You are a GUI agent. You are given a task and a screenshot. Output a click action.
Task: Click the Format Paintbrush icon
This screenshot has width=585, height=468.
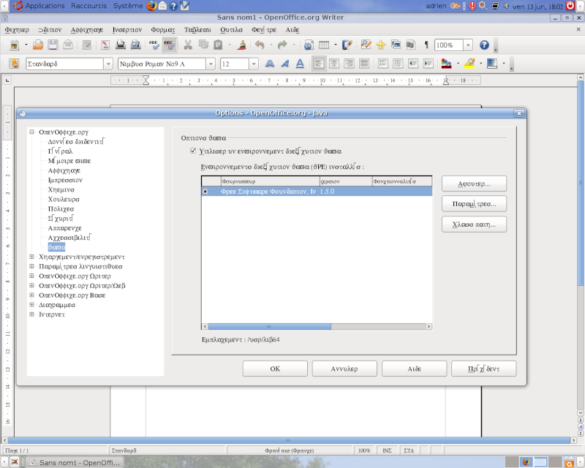click(242, 45)
